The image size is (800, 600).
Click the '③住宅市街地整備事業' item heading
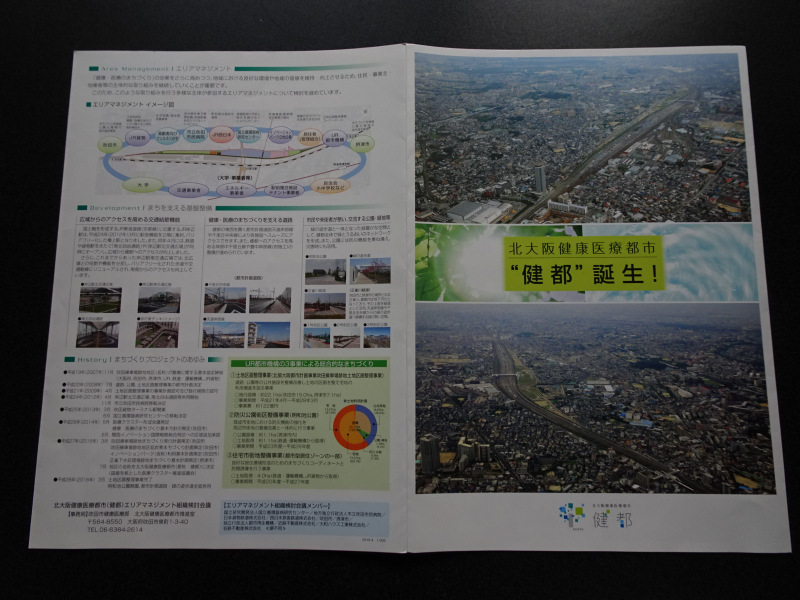[x=285, y=455]
